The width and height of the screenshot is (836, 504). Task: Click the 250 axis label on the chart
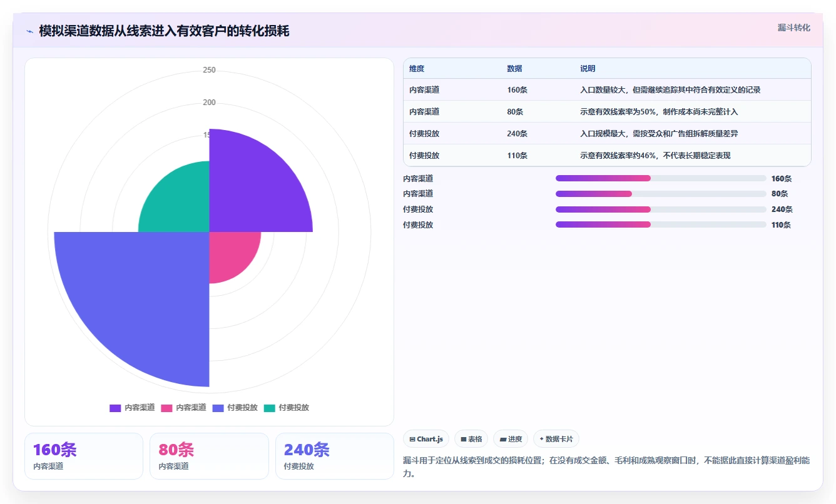pyautogui.click(x=209, y=70)
